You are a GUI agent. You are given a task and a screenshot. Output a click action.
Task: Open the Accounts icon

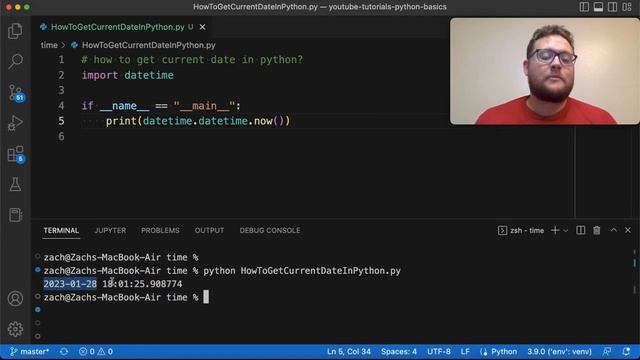coord(15,299)
